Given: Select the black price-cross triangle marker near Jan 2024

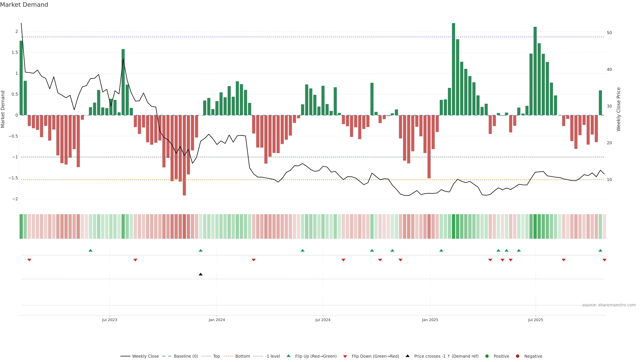Looking at the screenshot, I should click(201, 274).
